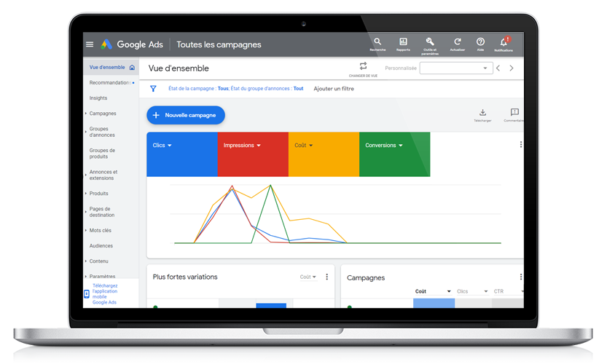This screenshot has height=364, width=607.
Task: Click Ajouter un filtre
Action: (x=334, y=89)
